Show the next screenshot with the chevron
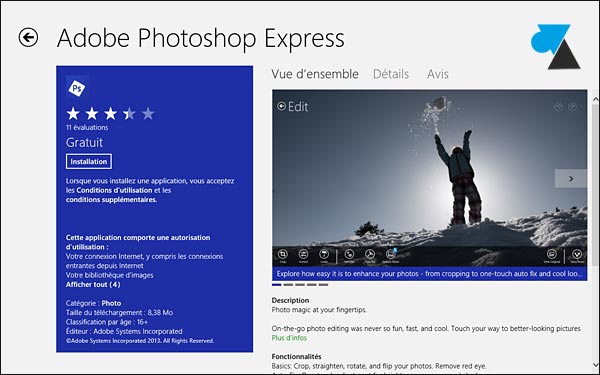 pos(571,178)
